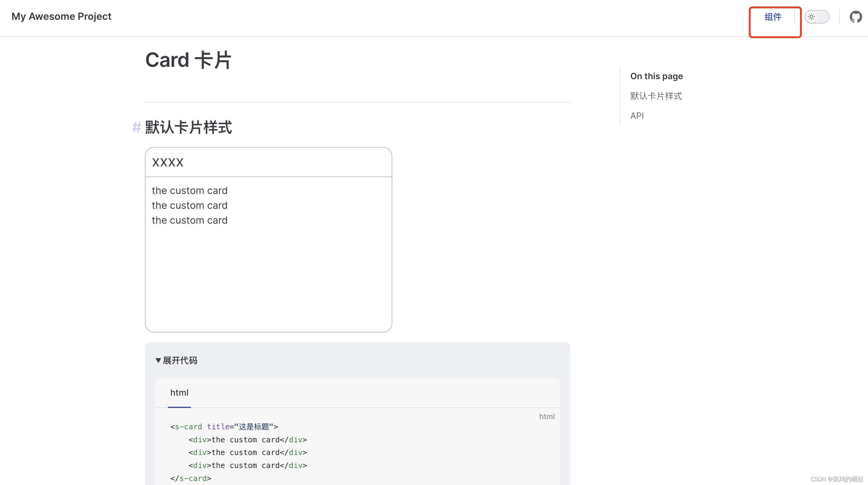The height and width of the screenshot is (485, 868).
Task: Click the My Awesome Project site title
Action: point(61,16)
